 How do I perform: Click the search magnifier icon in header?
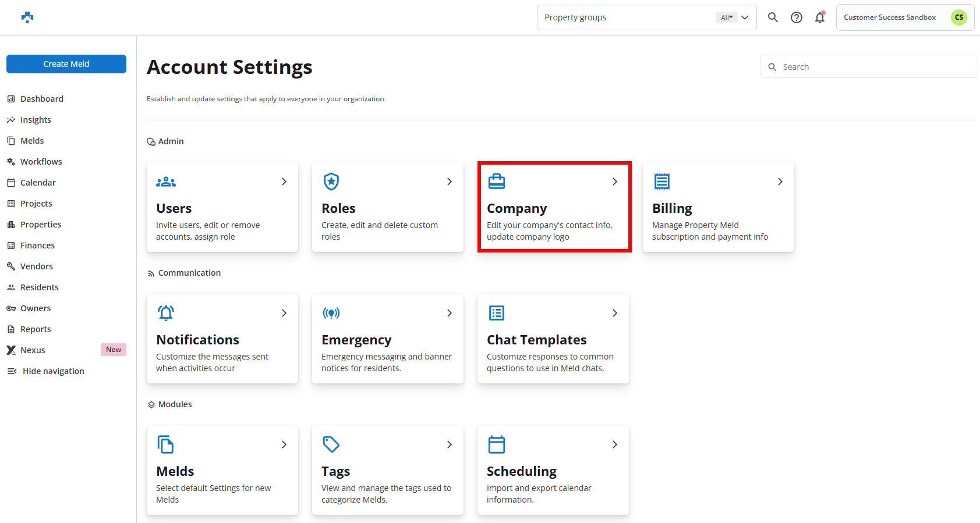pyautogui.click(x=773, y=17)
